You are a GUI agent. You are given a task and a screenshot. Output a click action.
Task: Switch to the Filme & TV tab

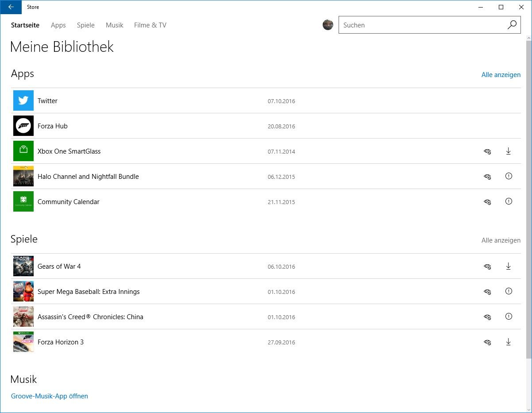click(x=150, y=25)
